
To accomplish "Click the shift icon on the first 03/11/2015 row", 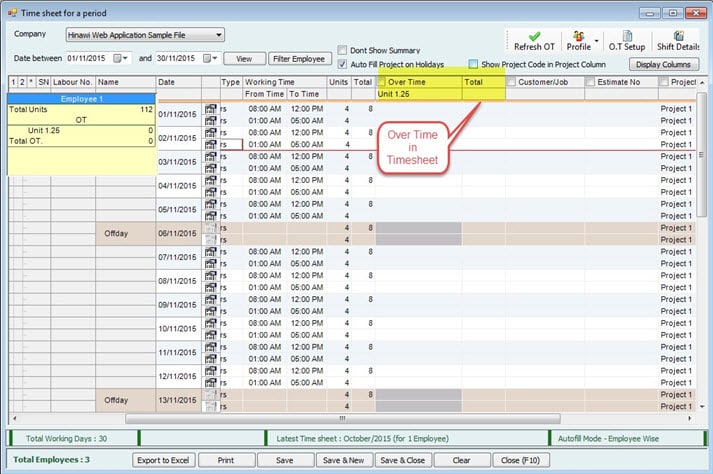I will tap(211, 156).
